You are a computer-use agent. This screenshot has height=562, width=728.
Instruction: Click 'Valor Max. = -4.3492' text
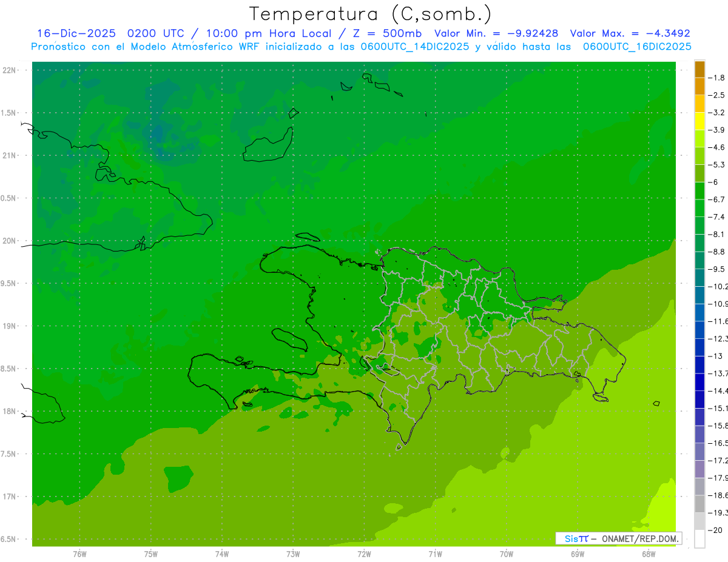coord(630,33)
